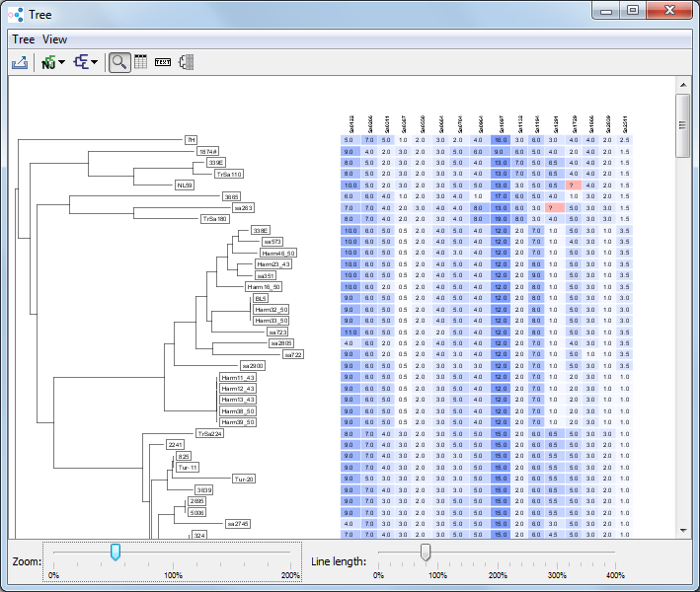Click the Zoom slider handle
This screenshot has width=700, height=592.
[116, 552]
